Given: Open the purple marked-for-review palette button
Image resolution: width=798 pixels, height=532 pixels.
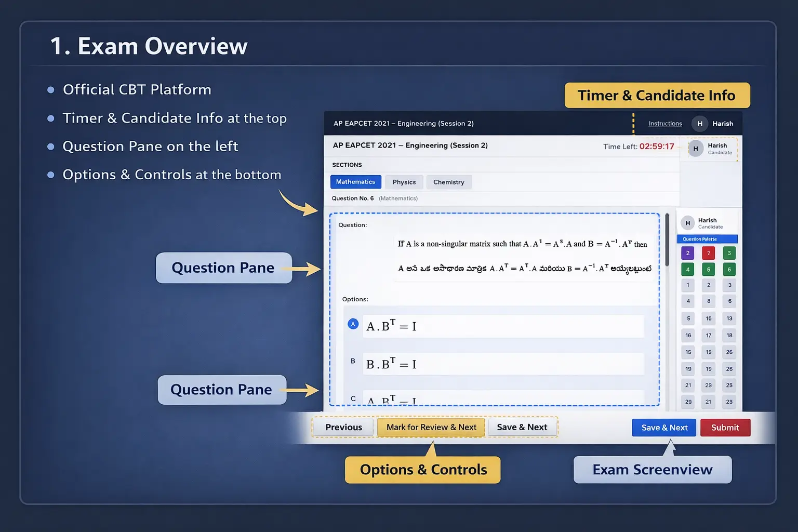Looking at the screenshot, I should (x=687, y=253).
